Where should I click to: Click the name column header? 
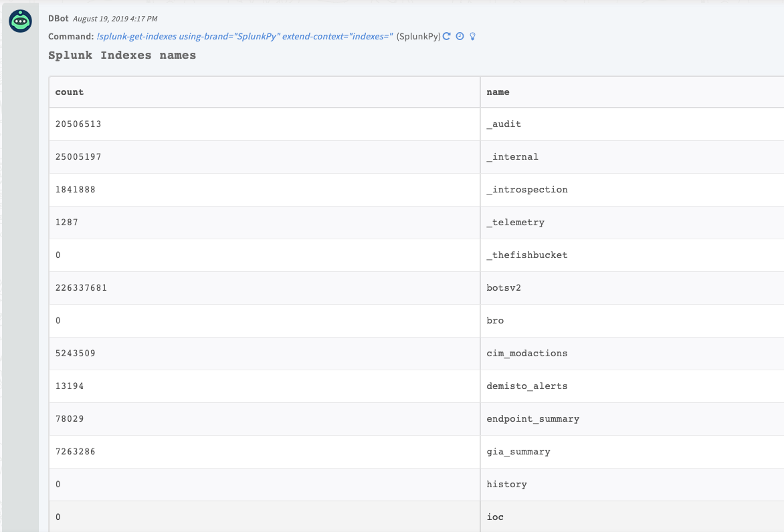pos(498,92)
